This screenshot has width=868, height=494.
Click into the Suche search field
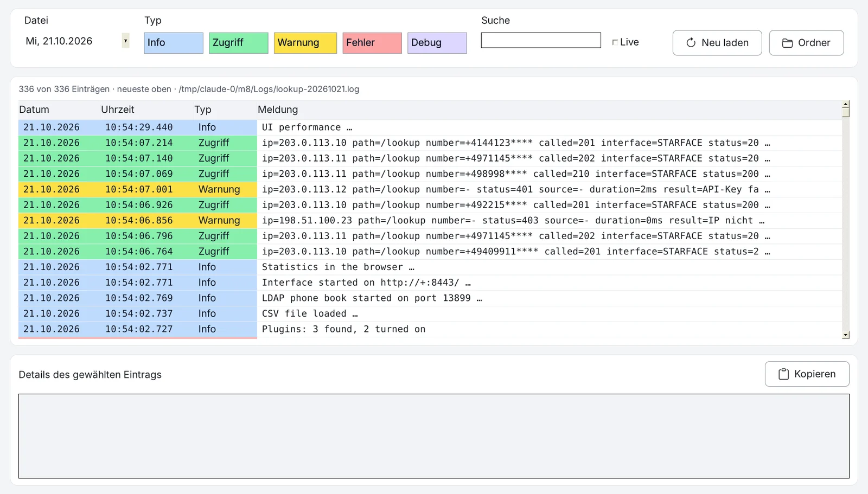coord(541,40)
